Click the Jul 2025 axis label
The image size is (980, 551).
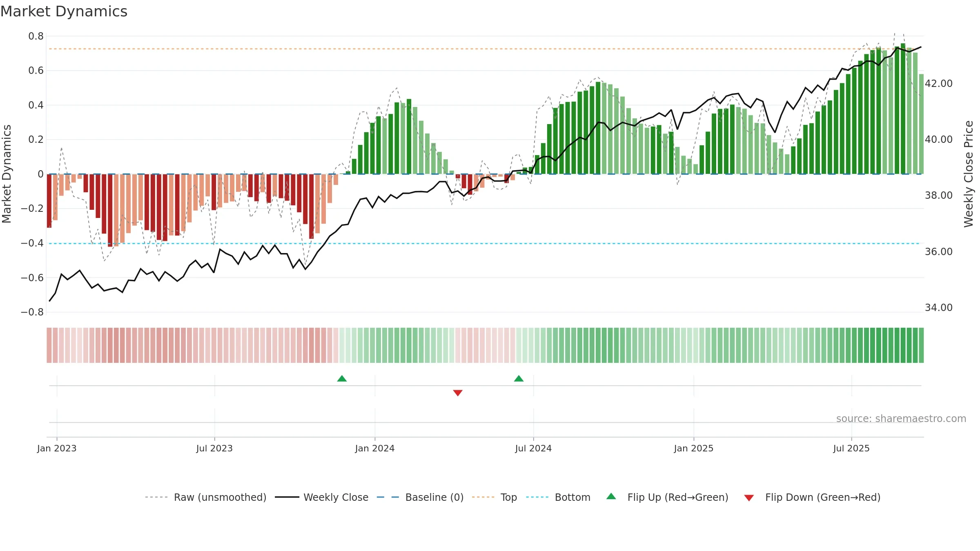point(851,448)
